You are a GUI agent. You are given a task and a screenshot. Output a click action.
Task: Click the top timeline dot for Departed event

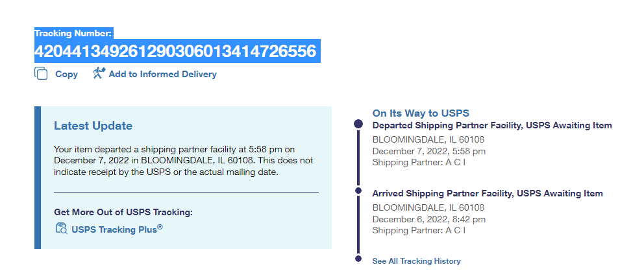pyautogui.click(x=358, y=124)
